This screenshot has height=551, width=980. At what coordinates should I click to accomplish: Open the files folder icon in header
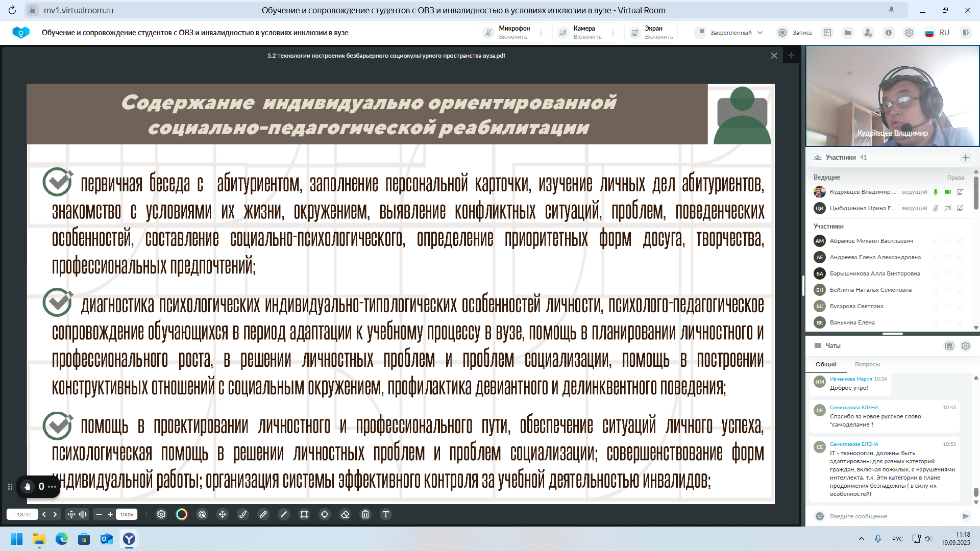(848, 33)
